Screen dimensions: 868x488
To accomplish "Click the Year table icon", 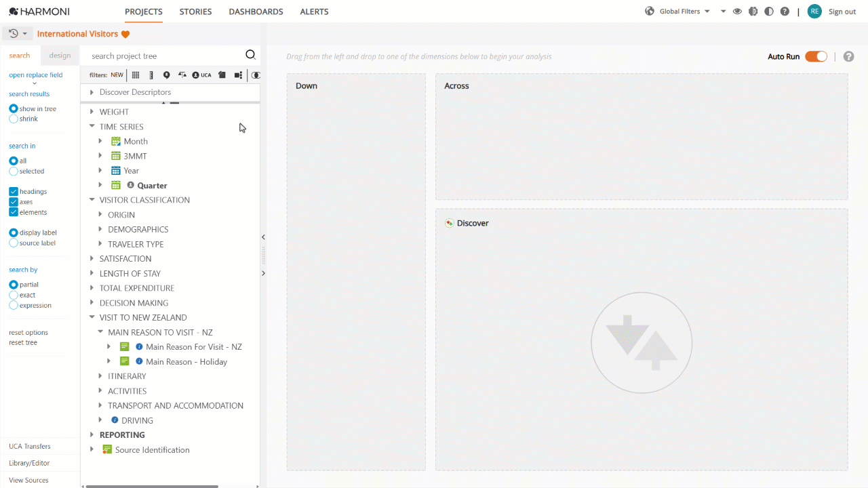I will point(116,171).
